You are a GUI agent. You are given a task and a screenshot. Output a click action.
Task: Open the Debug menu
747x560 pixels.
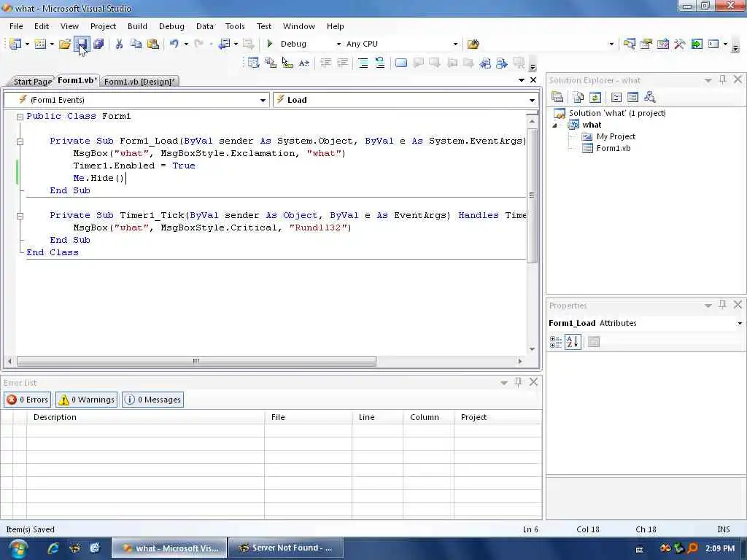click(171, 26)
